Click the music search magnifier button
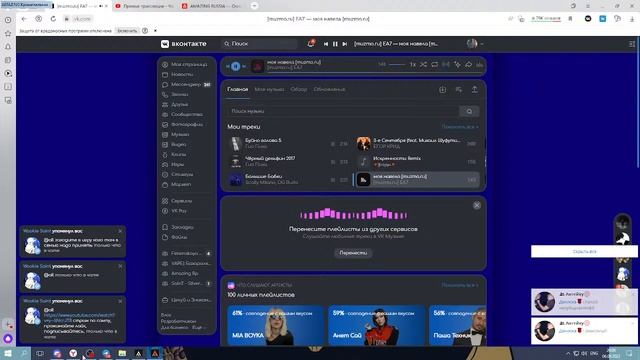Viewport: 640px width, 360px height. click(x=469, y=111)
